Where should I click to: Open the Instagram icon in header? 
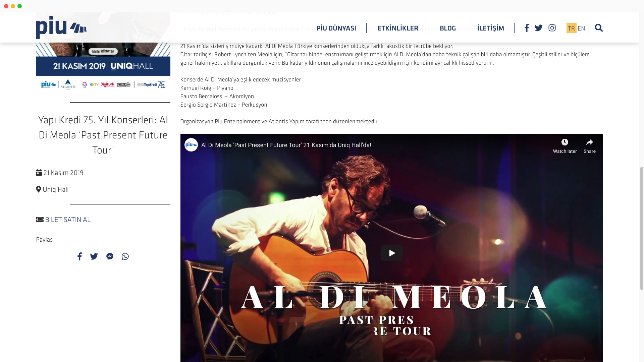pyautogui.click(x=552, y=28)
